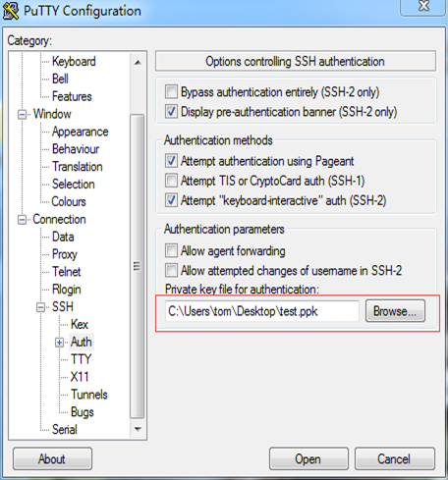This screenshot has height=480, width=448.
Task: Open Telnet settings
Action: coord(67,272)
